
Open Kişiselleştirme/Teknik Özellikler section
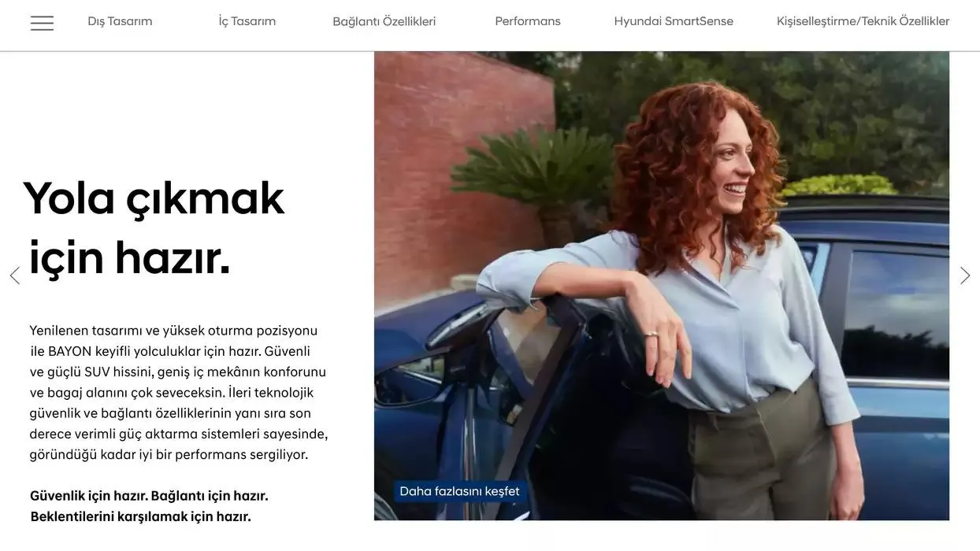click(863, 21)
